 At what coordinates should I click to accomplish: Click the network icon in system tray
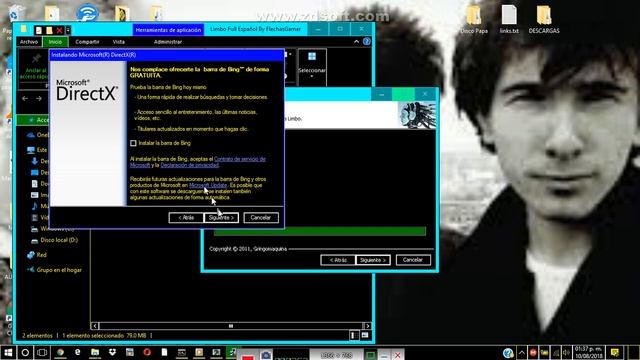coord(555,353)
